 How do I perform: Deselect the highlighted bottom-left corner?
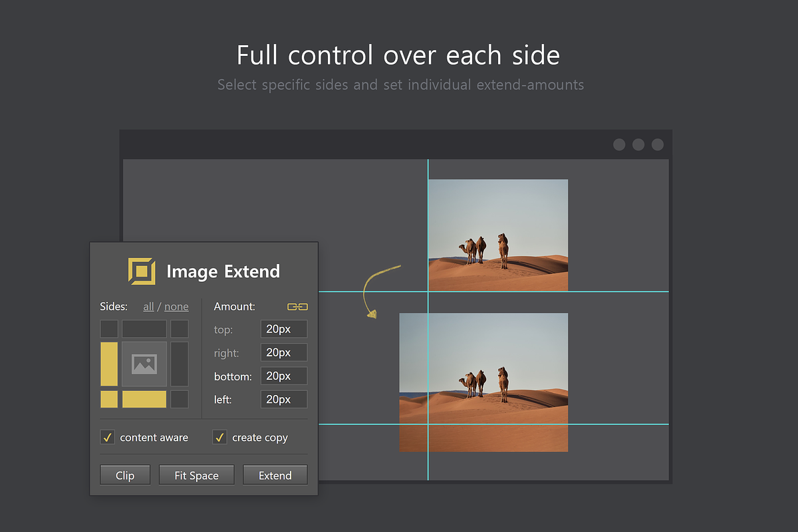pyautogui.click(x=109, y=399)
